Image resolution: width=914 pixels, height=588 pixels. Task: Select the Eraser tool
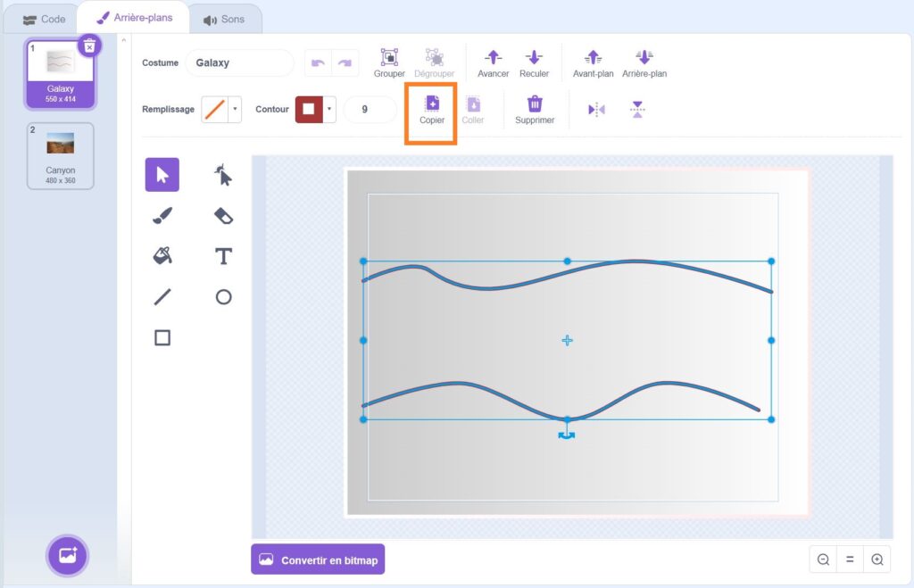click(223, 215)
